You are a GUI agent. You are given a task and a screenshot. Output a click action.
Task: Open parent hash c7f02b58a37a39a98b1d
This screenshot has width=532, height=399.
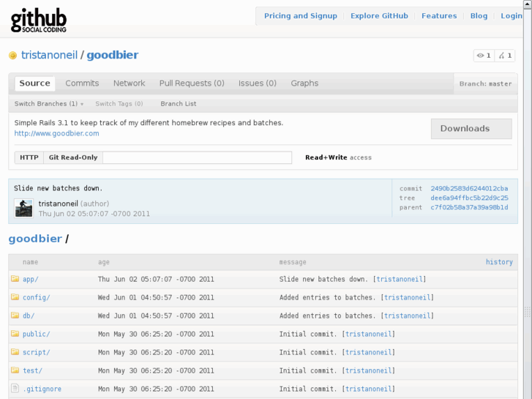(469, 207)
